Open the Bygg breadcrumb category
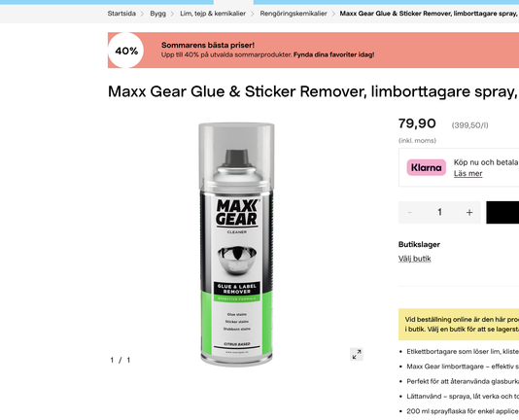Screen dimensions: 519x420 pyautogui.click(x=157, y=14)
